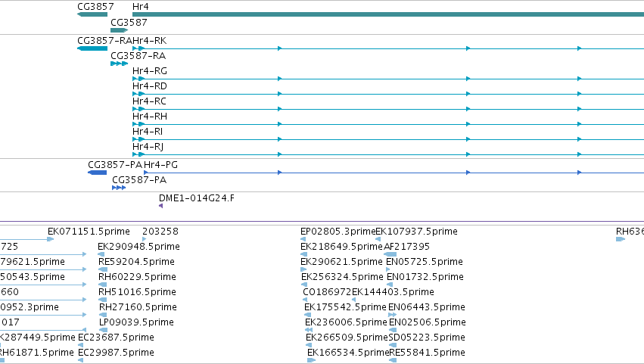
Task: Select the EC29987.5prime EST
Action: (x=80, y=360)
